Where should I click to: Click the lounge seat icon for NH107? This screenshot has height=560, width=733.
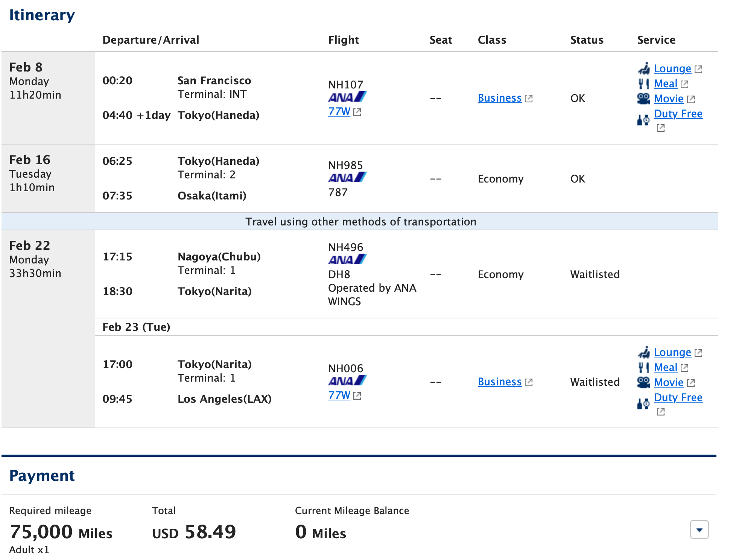644,68
